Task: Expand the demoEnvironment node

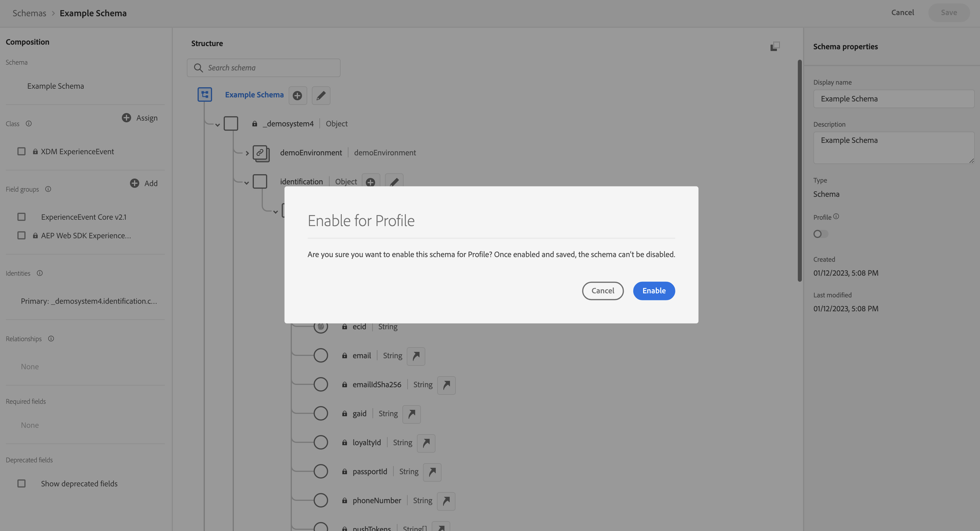Action: [x=247, y=153]
